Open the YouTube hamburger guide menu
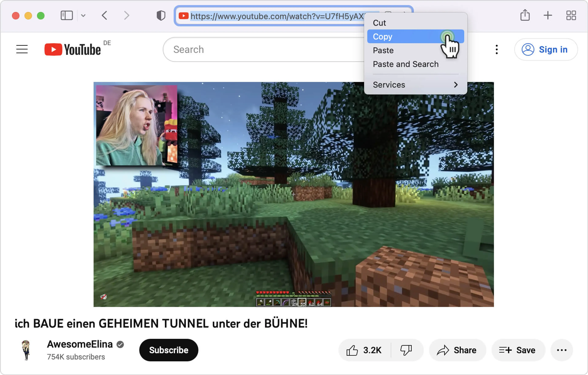The image size is (588, 375). (x=22, y=50)
